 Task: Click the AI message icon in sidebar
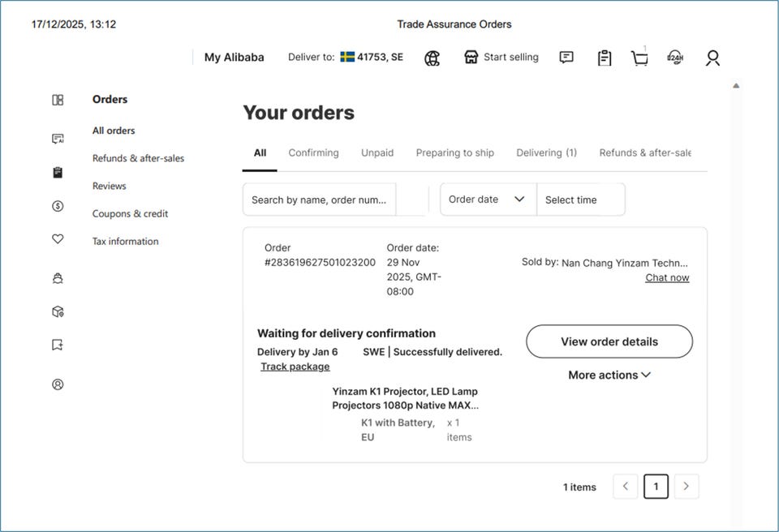(x=58, y=139)
